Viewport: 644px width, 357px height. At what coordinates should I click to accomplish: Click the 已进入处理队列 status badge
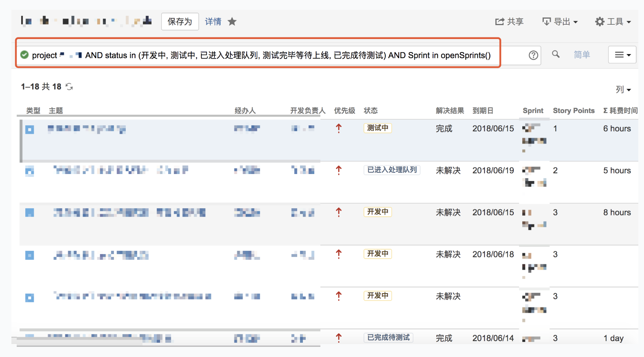(392, 170)
